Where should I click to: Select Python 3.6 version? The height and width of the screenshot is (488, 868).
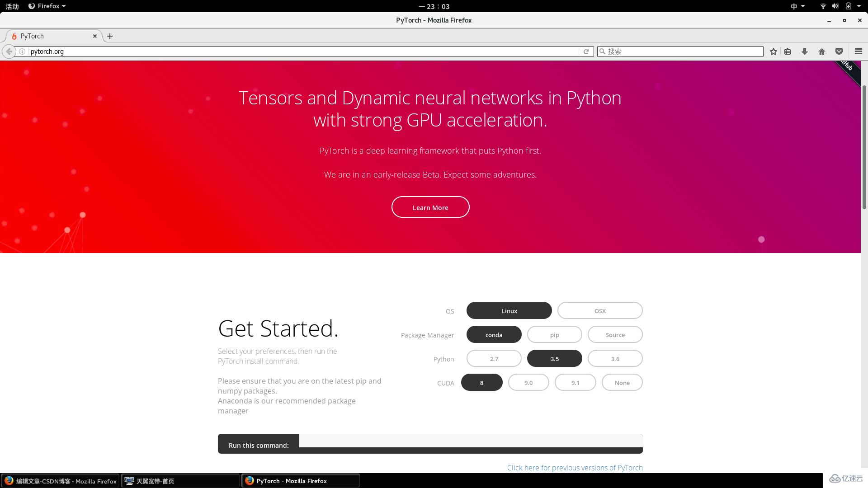(x=615, y=358)
